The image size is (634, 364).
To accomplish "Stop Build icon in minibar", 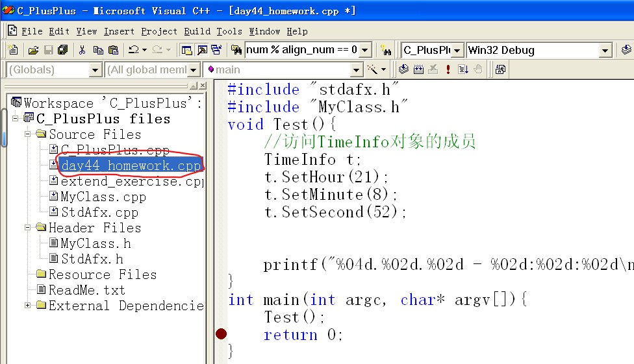I will coord(433,69).
